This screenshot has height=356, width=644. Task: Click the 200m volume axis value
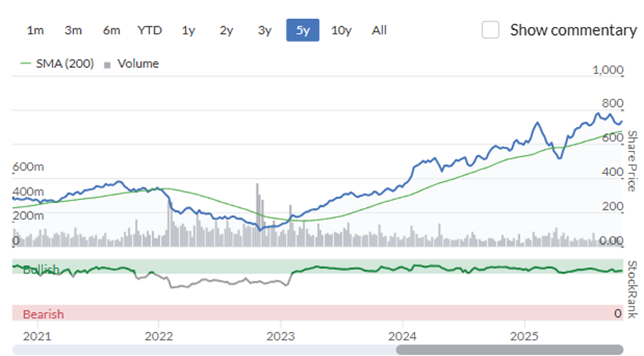[28, 215]
